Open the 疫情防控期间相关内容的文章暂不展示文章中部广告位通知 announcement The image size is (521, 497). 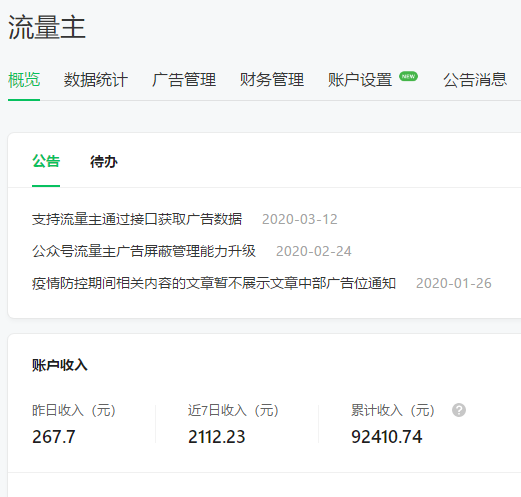[x=214, y=283]
